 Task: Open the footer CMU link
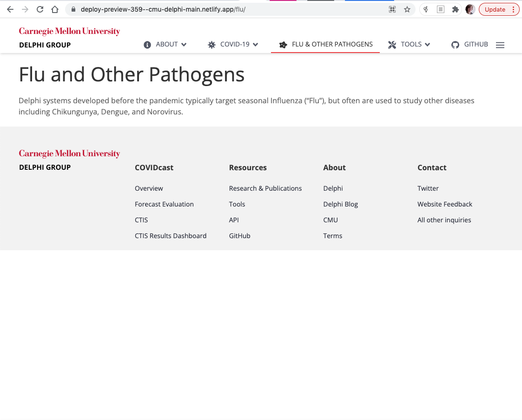[x=330, y=220]
